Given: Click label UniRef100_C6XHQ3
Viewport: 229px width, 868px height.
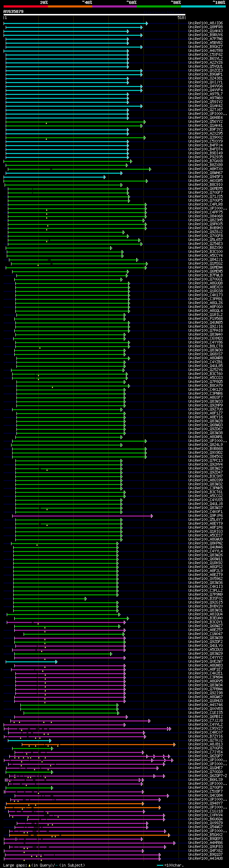Looking at the screenshot, I should pyautogui.click(x=205, y=339).
